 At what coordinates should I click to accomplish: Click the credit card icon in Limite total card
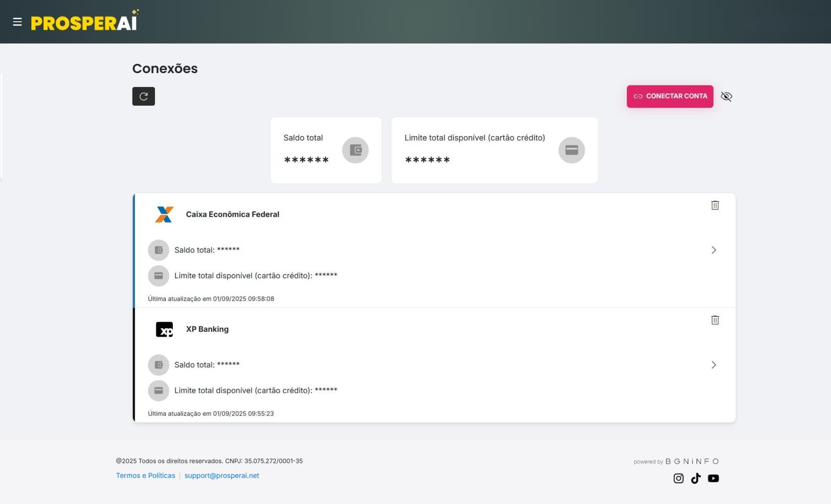coord(571,150)
